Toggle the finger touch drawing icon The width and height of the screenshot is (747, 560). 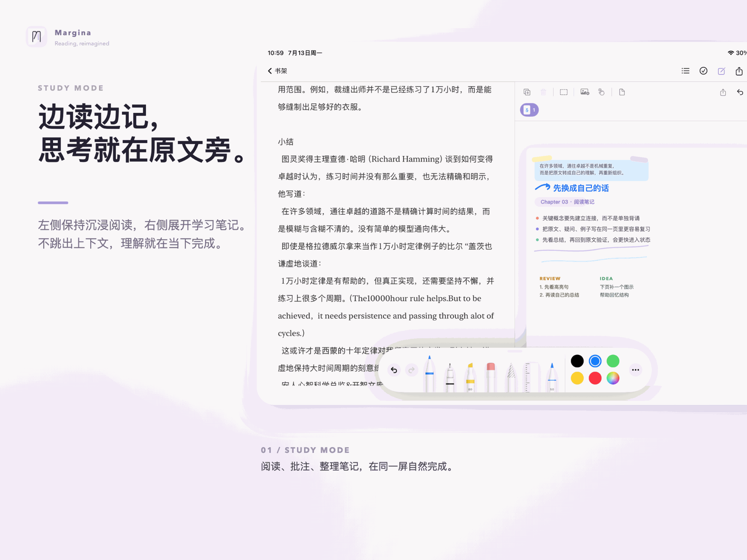pos(601,92)
